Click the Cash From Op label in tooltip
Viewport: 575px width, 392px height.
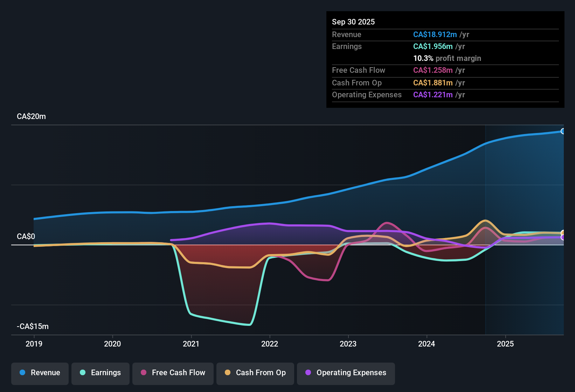click(x=357, y=83)
